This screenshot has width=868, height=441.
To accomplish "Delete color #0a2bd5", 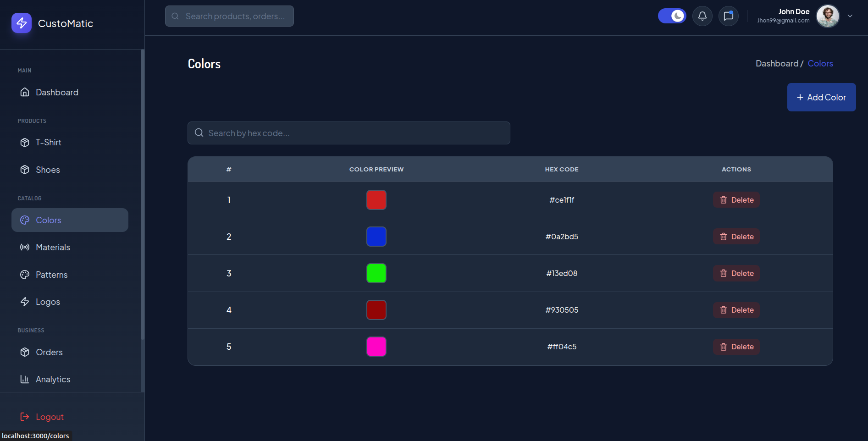I will tap(736, 237).
